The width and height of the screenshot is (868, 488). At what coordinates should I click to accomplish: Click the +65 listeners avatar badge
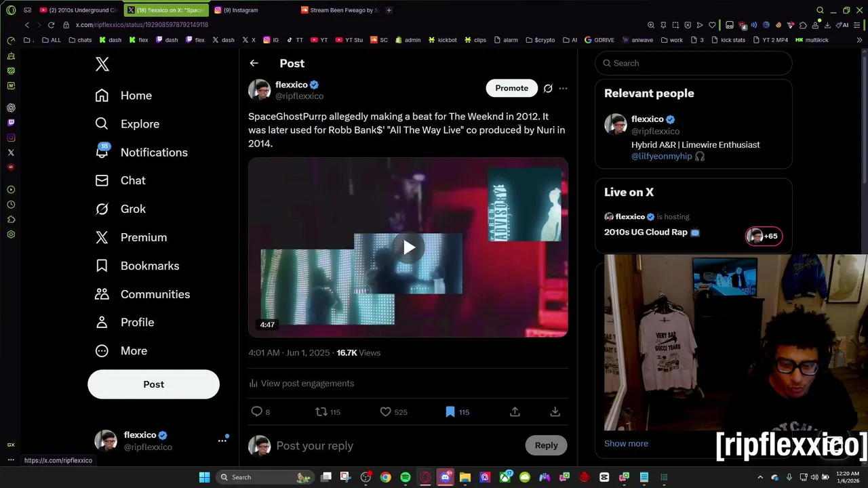click(x=764, y=236)
